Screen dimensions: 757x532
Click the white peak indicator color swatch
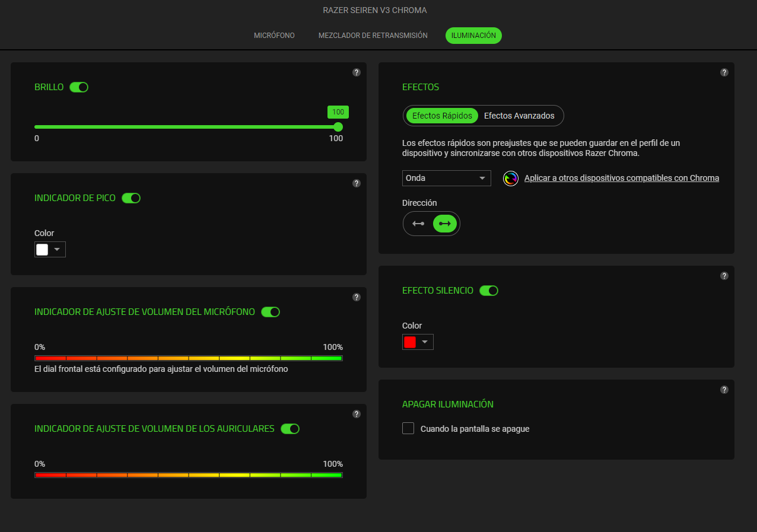coord(42,250)
